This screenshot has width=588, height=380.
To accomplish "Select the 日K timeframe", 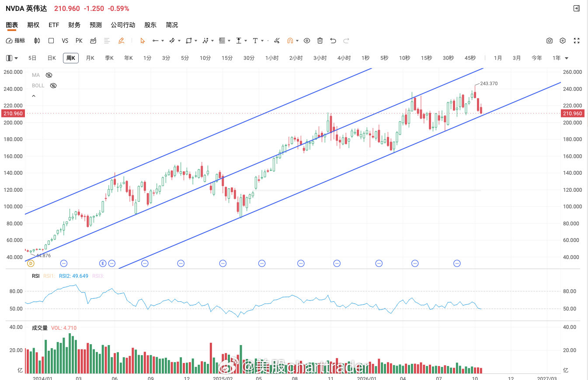I will point(52,58).
